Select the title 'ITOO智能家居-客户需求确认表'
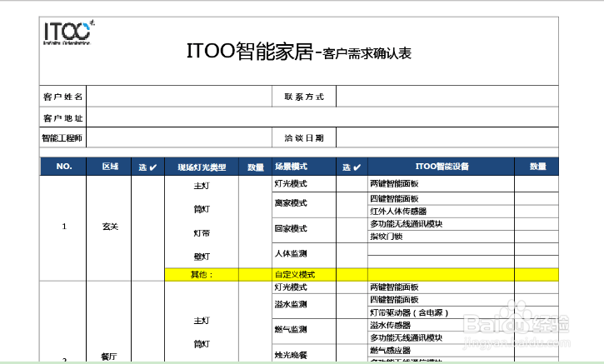This screenshot has width=604, height=364. pyautogui.click(x=299, y=52)
